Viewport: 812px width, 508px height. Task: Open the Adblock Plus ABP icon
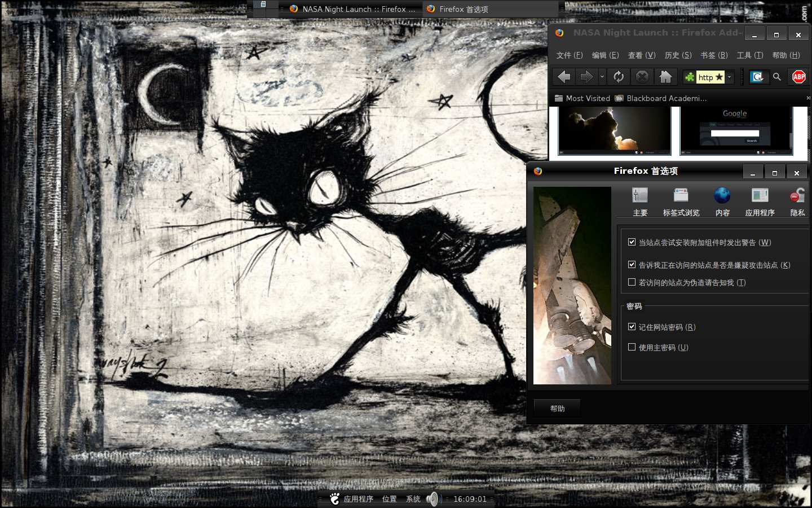799,77
